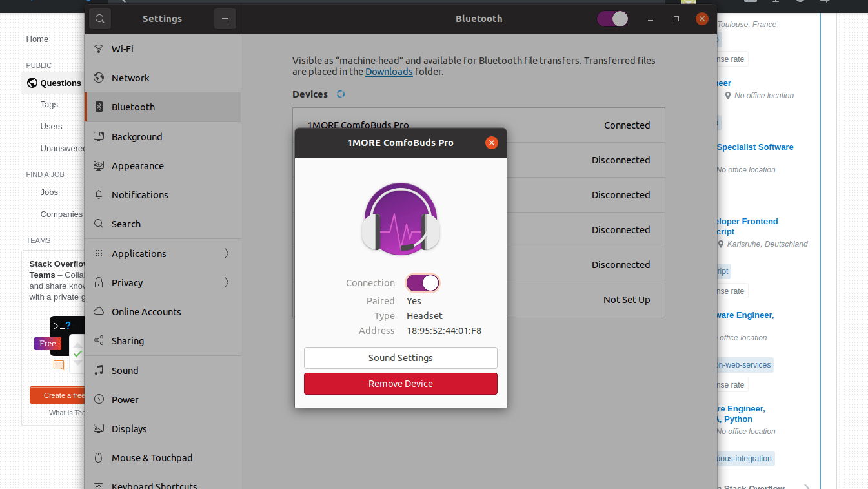
Task: Click the purple headset device thumbnail
Action: [400, 218]
